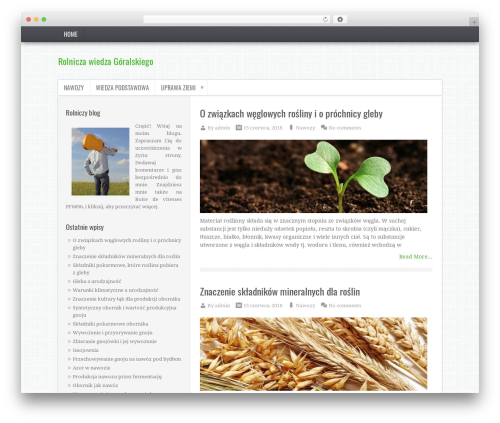Click author icon of second post
Image resolution: width=500 pixels, height=423 pixels.
coord(203,305)
